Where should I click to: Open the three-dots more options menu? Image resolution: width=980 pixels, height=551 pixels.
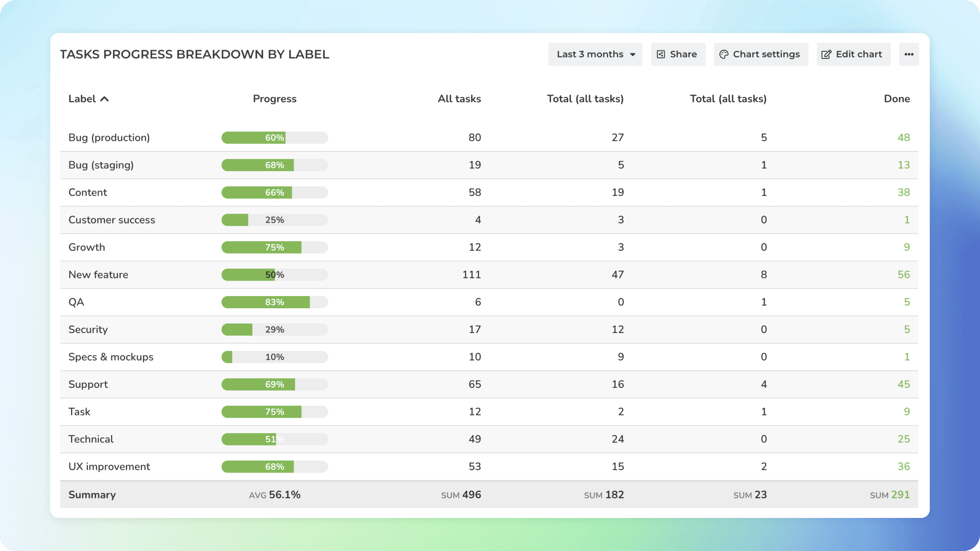pos(909,54)
